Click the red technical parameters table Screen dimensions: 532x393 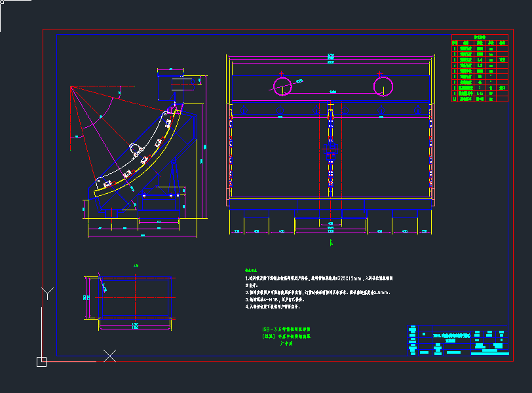[480, 69]
